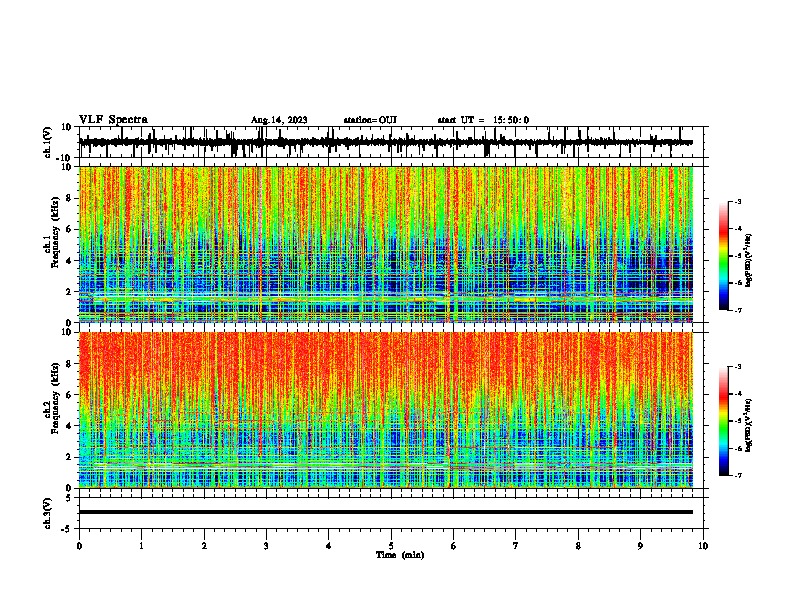Click the "ch.3(V)" axis label

point(47,513)
